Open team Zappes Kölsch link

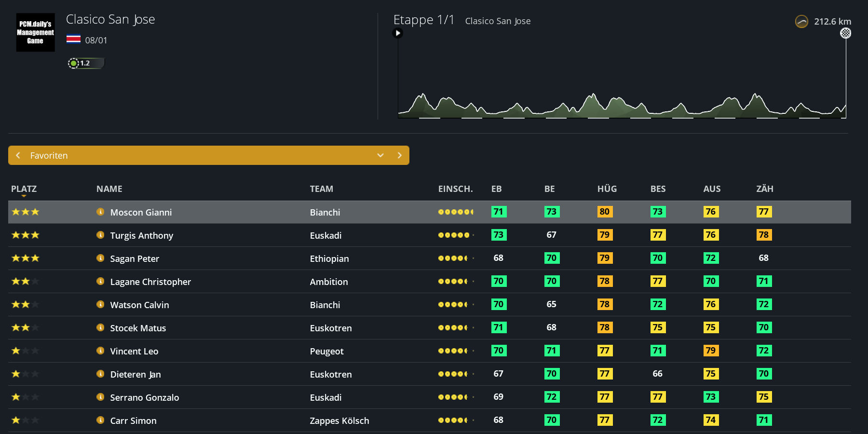339,420
